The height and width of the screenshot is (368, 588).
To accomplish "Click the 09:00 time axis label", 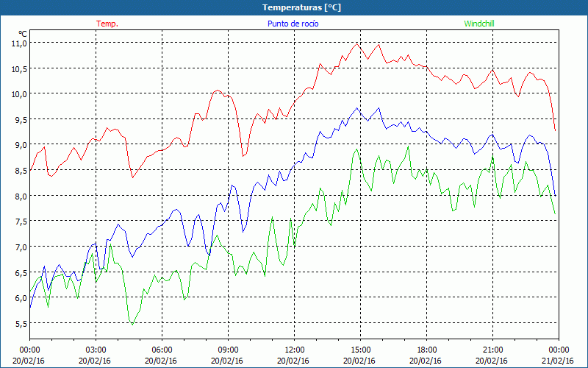I will [x=228, y=350].
